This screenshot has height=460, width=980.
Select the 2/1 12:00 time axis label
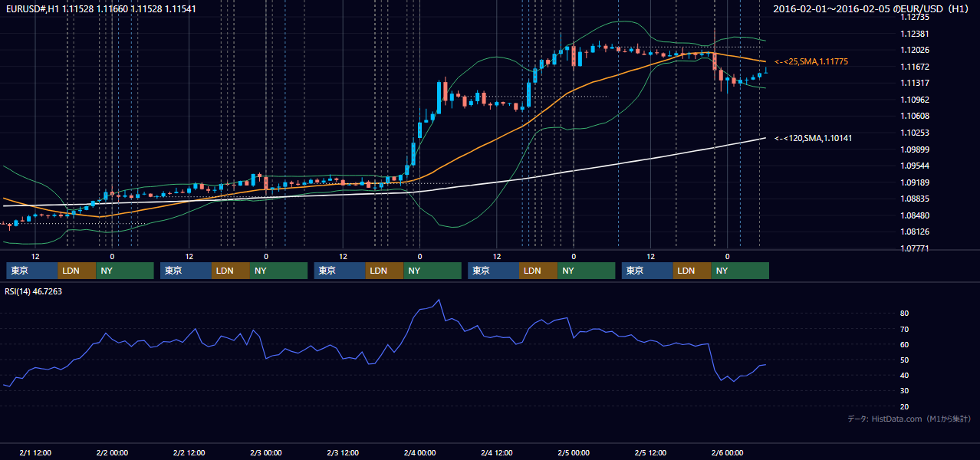pos(35,453)
